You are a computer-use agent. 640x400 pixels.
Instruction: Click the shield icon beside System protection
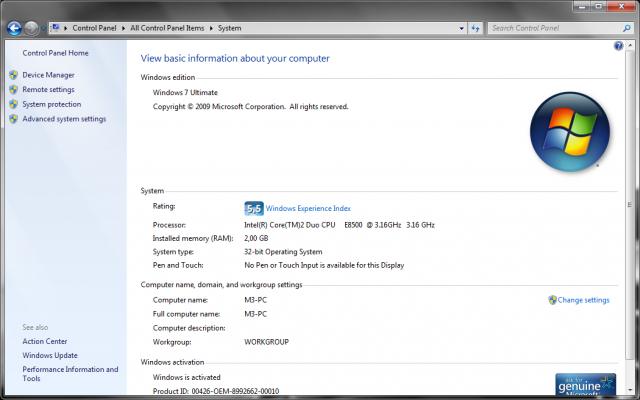click(13, 104)
